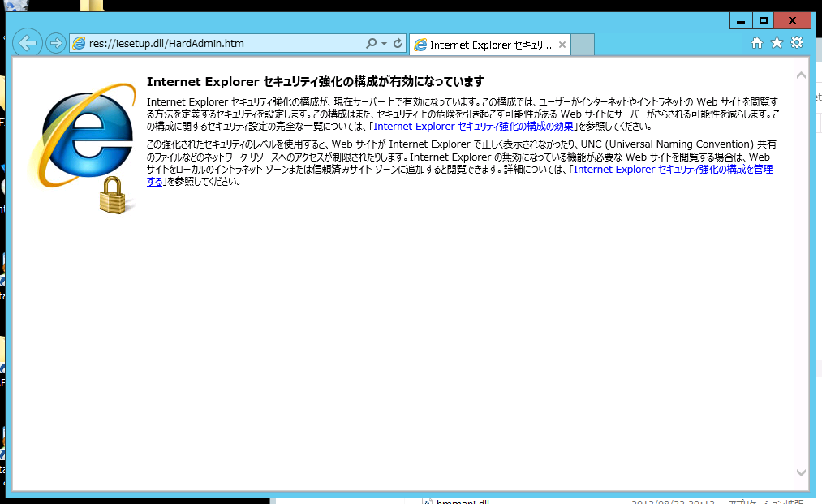Viewport: 822px width, 504px height.
Task: Close the Internet Explorer セキュリ... tab
Action: [x=562, y=45]
